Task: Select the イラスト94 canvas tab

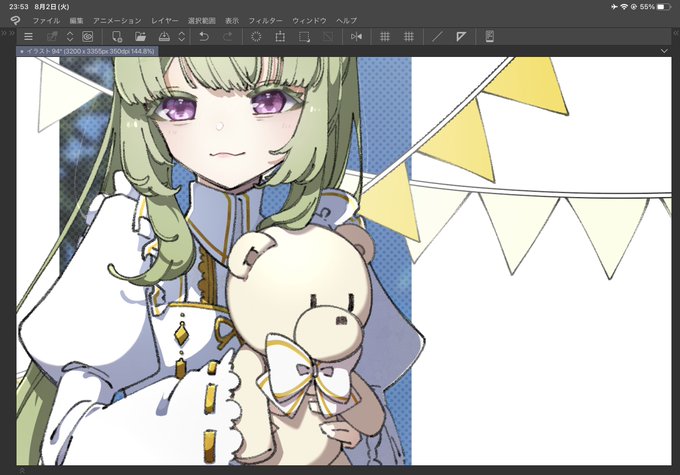Action: coord(87,51)
